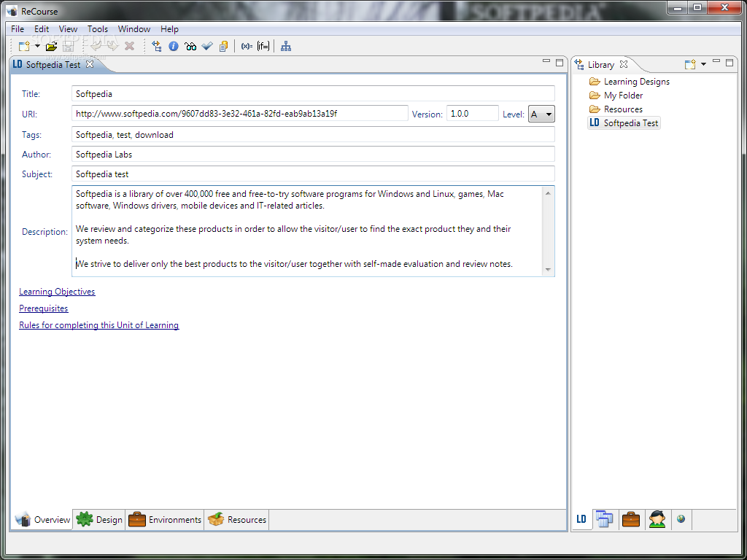Open Rules for completing this Unit of Learning link
The height and width of the screenshot is (560, 747).
click(x=99, y=324)
